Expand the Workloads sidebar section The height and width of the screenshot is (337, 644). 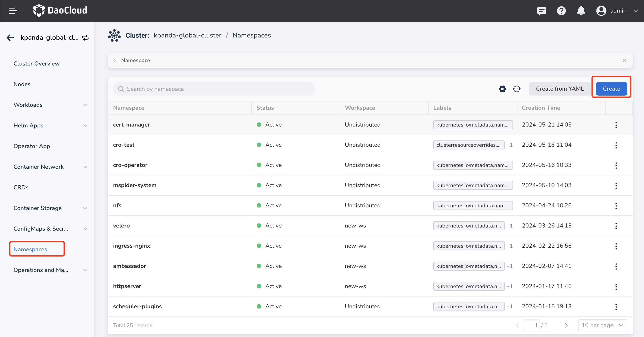[x=85, y=105]
